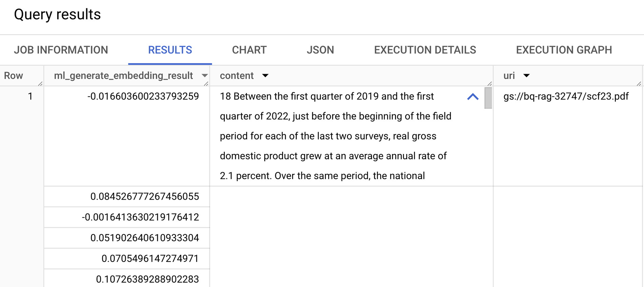Screen dimensions: 644x287
Task: Open the EXECUTION GRAPH tab
Action: point(564,50)
